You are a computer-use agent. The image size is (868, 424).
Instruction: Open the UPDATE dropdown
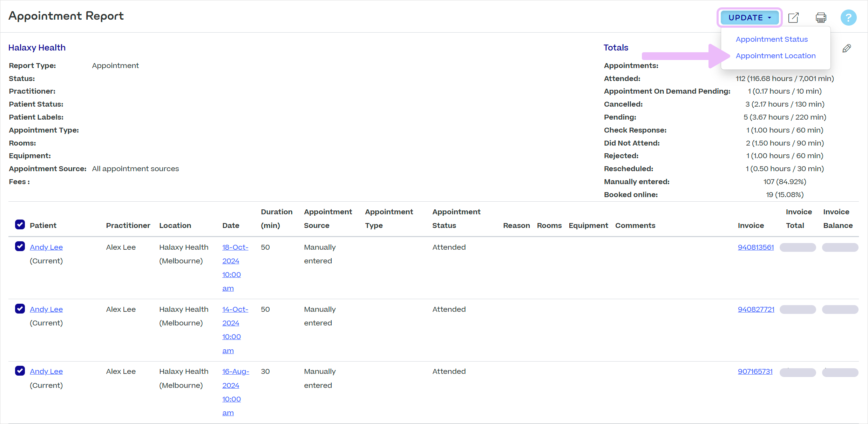[x=750, y=17]
